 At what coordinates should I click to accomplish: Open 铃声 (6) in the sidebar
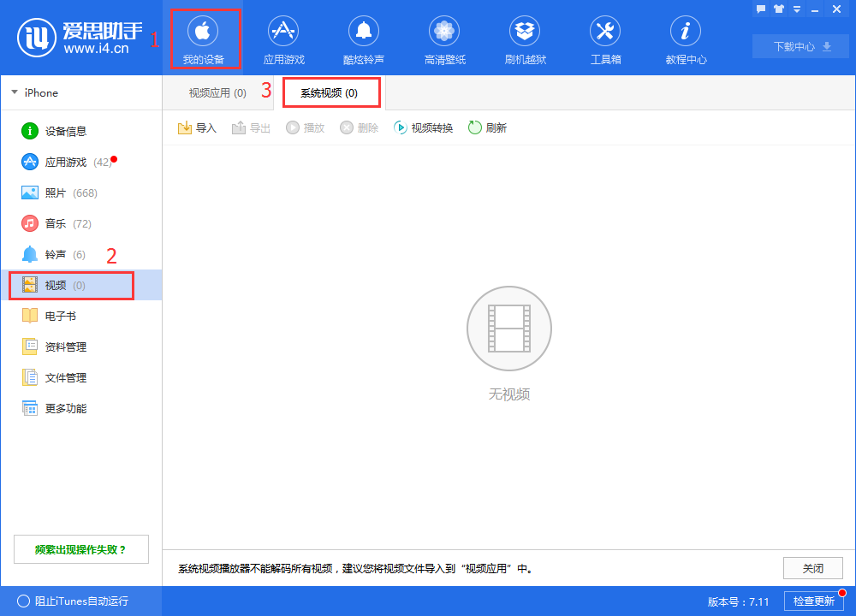(80, 254)
